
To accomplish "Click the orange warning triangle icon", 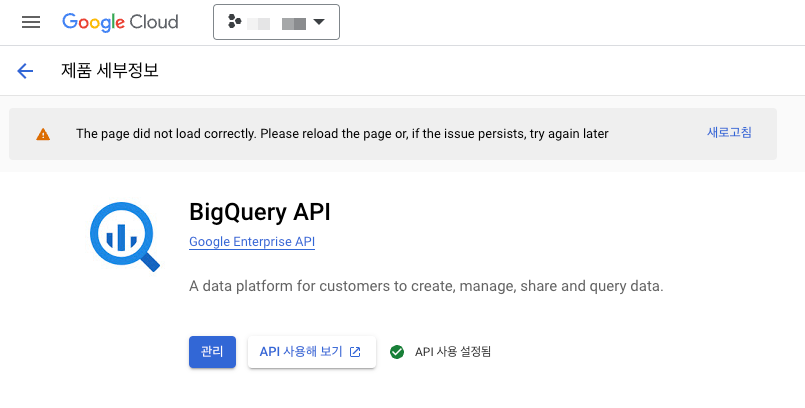I will coord(43,134).
